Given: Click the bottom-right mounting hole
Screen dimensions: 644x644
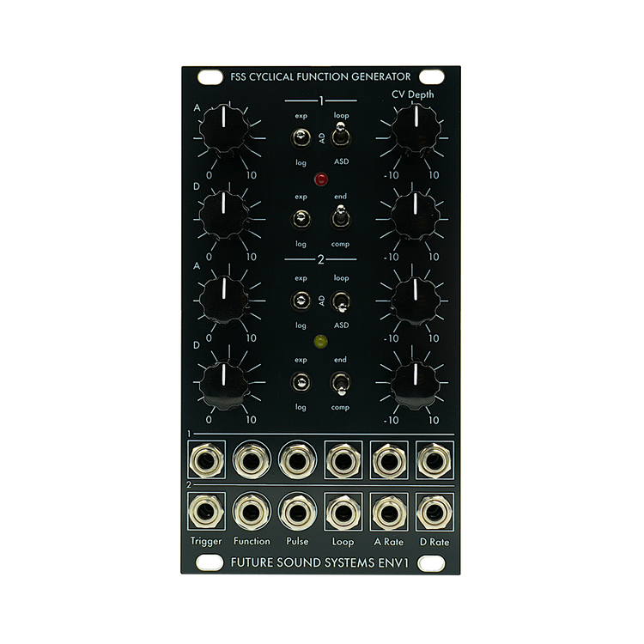Looking at the screenshot, I should click(431, 563).
